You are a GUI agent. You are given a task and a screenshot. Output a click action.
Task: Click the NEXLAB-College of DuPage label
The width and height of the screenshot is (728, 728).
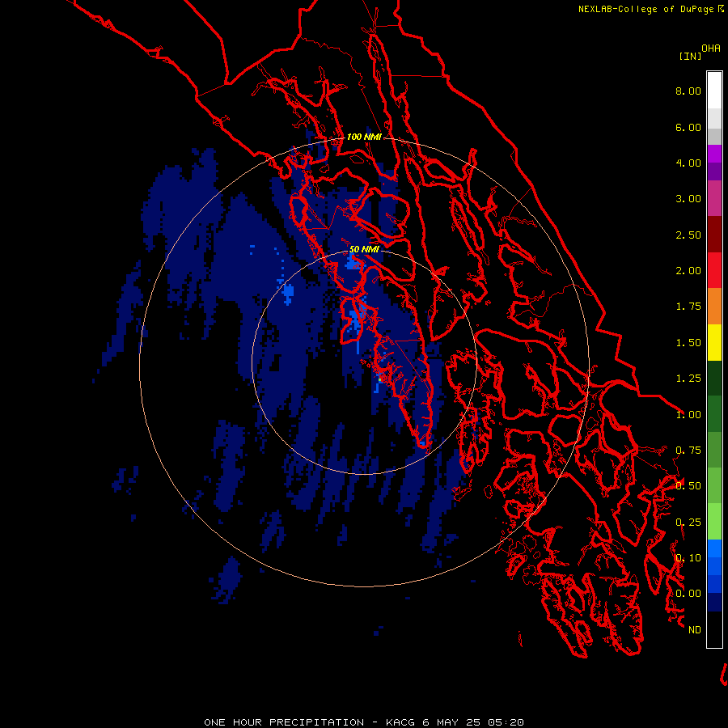tap(645, 9)
